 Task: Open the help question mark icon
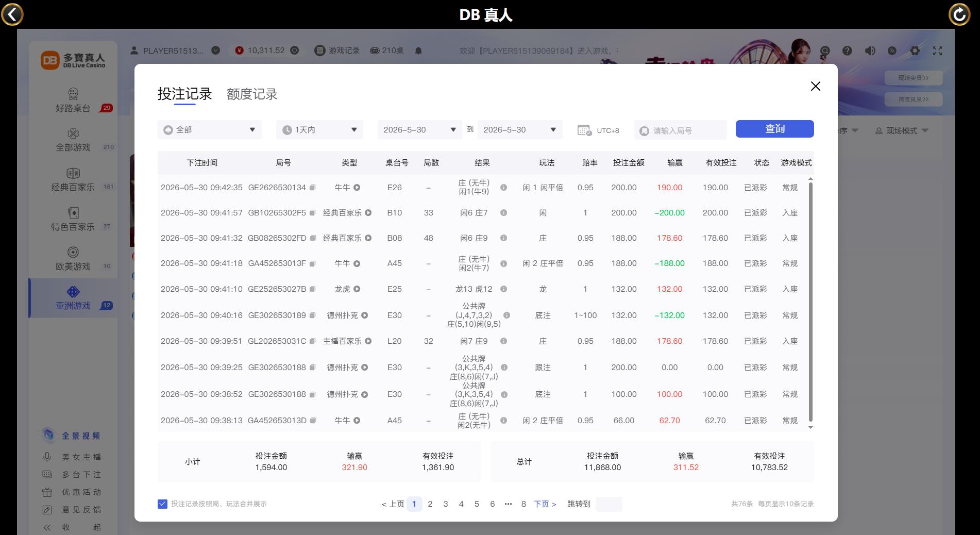pyautogui.click(x=847, y=51)
